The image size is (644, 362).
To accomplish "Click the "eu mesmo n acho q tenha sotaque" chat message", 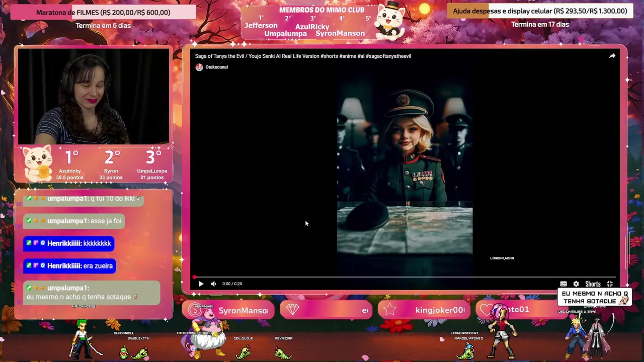I will [x=92, y=293].
